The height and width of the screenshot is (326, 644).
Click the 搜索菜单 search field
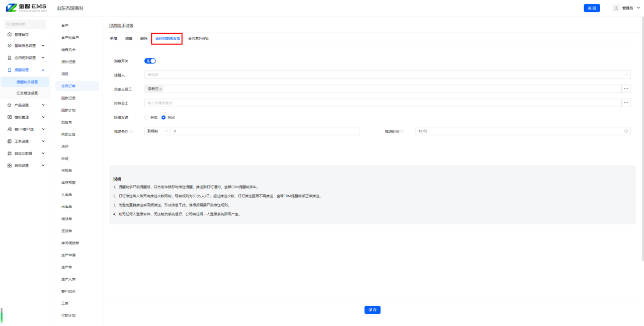[x=25, y=24]
